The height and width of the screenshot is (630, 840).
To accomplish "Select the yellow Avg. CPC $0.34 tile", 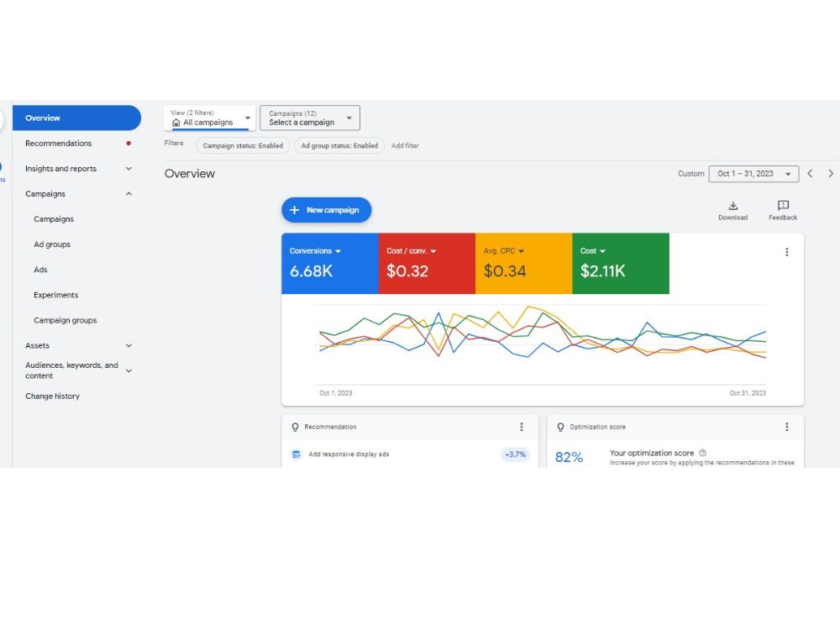I will (524, 264).
